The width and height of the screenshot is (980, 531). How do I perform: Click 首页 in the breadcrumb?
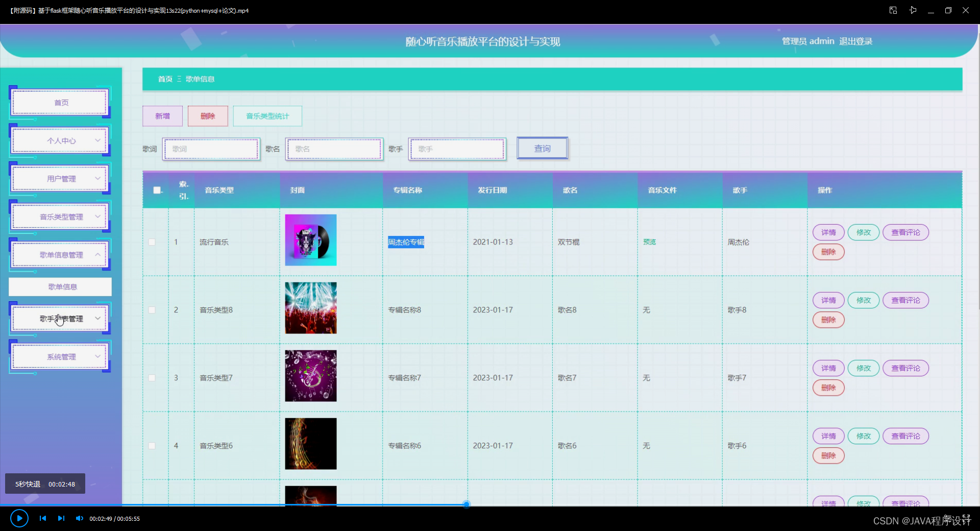point(165,79)
